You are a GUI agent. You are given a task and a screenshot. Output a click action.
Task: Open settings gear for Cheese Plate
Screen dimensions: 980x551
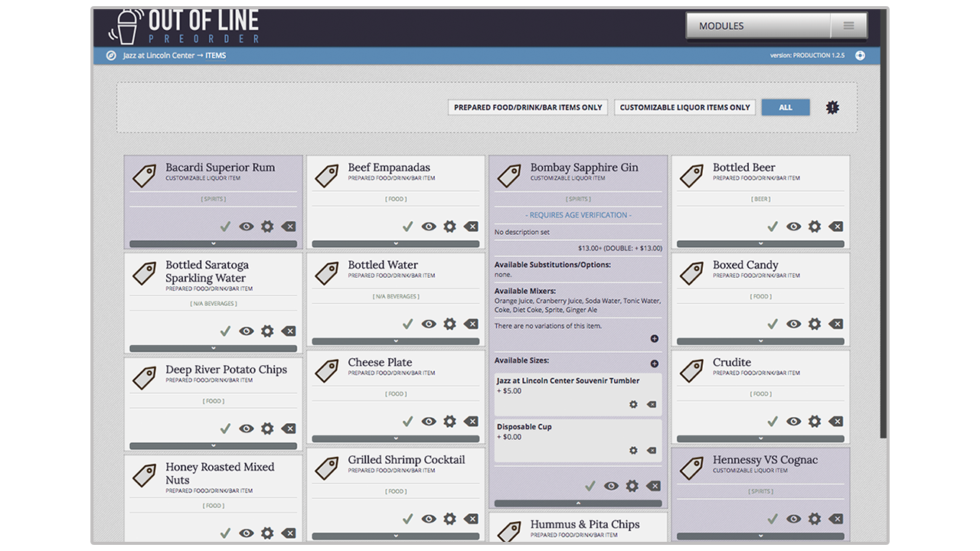449,421
